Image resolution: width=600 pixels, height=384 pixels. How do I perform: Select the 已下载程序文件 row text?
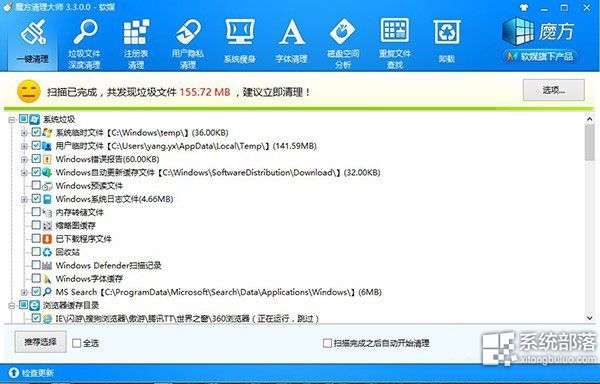tap(83, 239)
